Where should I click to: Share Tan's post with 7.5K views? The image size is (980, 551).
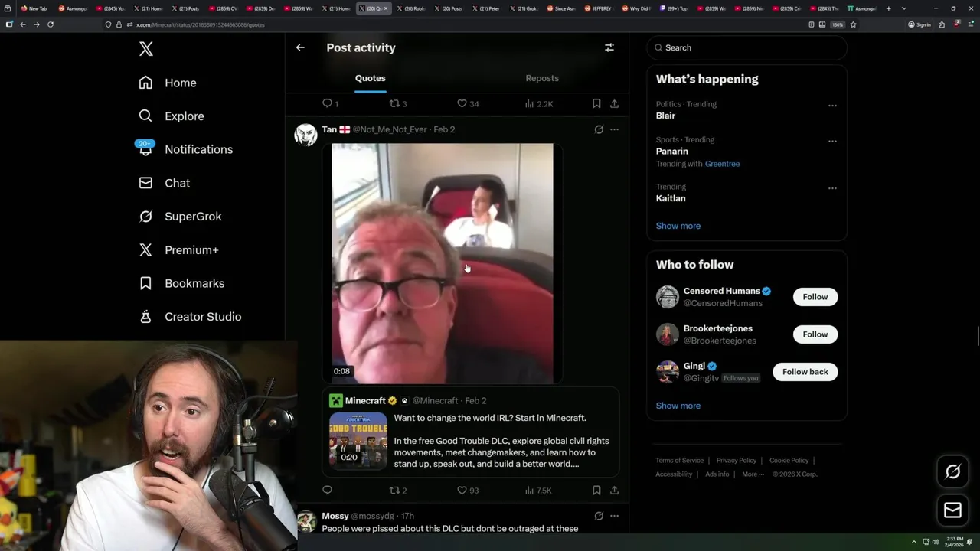614,490
